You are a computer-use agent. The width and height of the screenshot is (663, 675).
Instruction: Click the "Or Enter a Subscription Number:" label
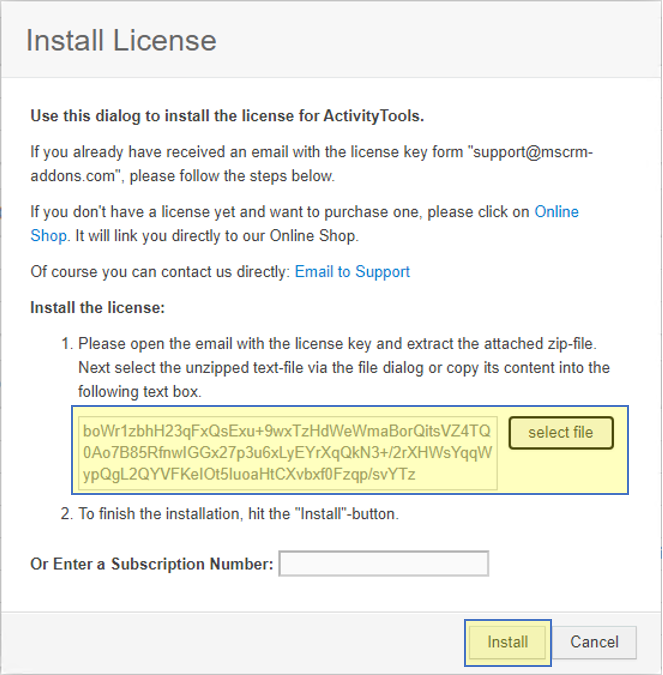coord(152,564)
